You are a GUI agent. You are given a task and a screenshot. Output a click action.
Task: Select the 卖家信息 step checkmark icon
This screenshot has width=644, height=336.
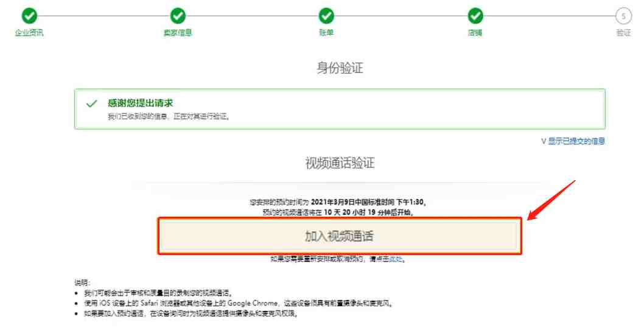tap(178, 16)
